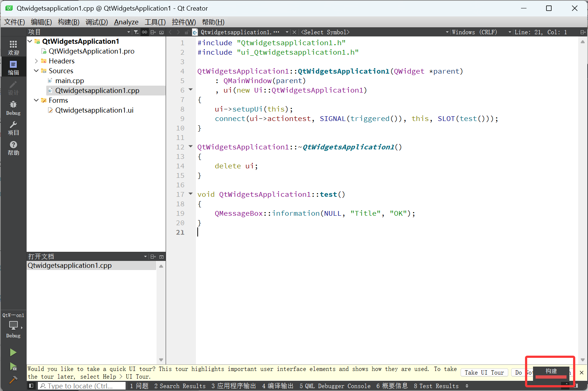The height and width of the screenshot is (391, 588).
Task: Show the 8 Test Results pane
Action: click(x=436, y=386)
